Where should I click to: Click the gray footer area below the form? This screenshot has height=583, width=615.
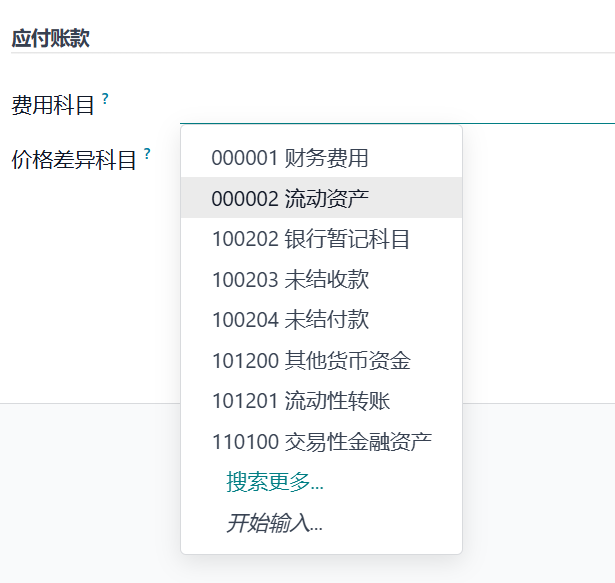pos(90,490)
